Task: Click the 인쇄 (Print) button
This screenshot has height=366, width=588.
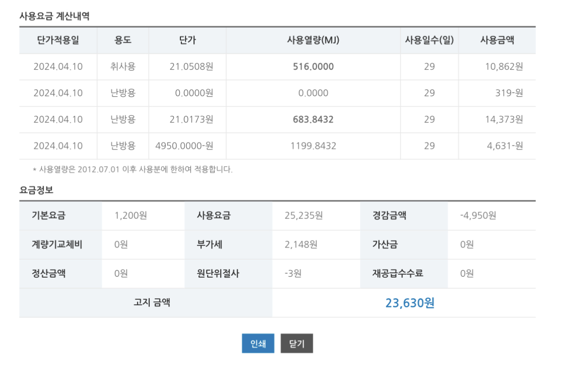Action: tap(258, 344)
